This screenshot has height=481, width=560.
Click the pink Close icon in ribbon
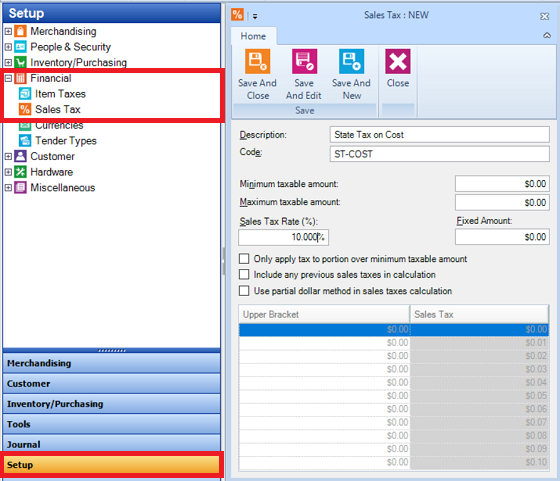click(398, 61)
